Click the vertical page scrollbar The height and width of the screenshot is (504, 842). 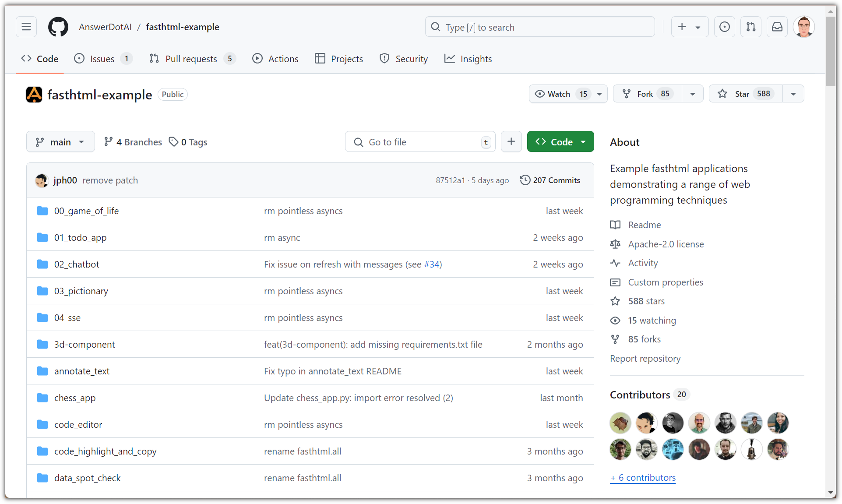(x=831, y=53)
